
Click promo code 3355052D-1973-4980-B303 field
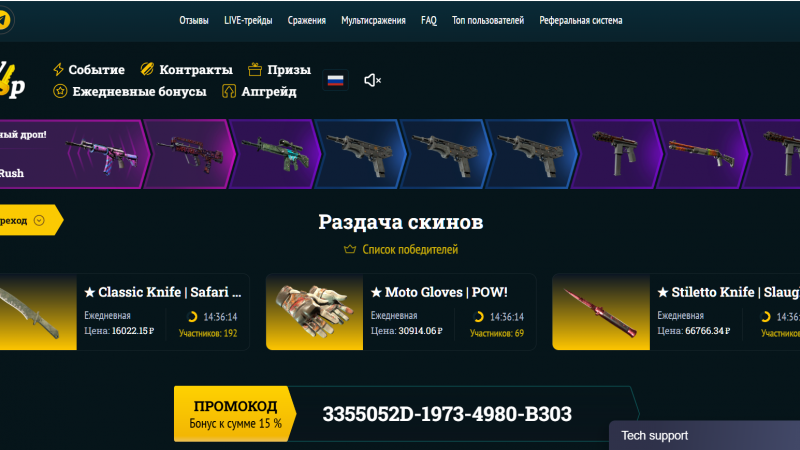447,414
